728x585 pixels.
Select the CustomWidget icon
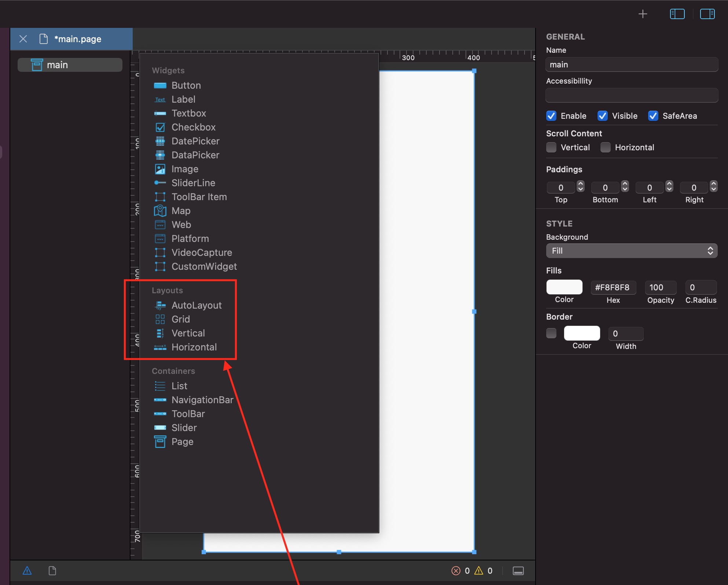160,266
